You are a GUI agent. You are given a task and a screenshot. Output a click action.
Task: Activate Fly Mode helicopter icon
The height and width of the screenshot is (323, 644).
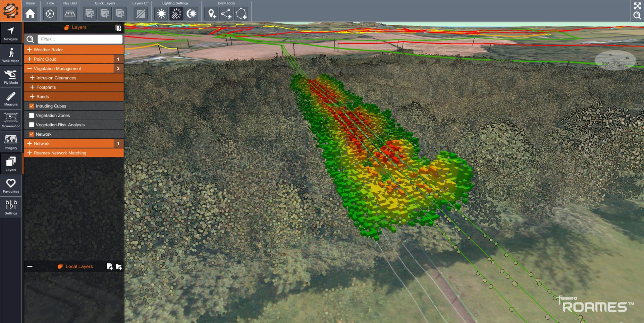(11, 77)
